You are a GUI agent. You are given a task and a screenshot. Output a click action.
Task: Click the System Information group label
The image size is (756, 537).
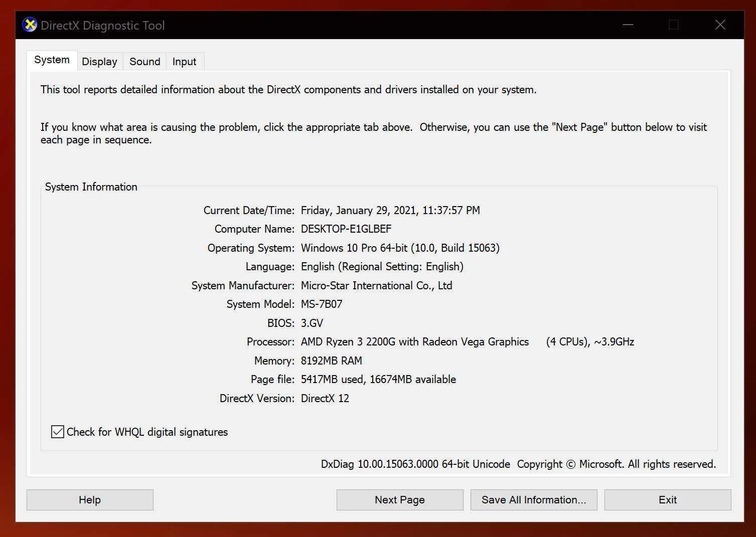[x=91, y=187]
